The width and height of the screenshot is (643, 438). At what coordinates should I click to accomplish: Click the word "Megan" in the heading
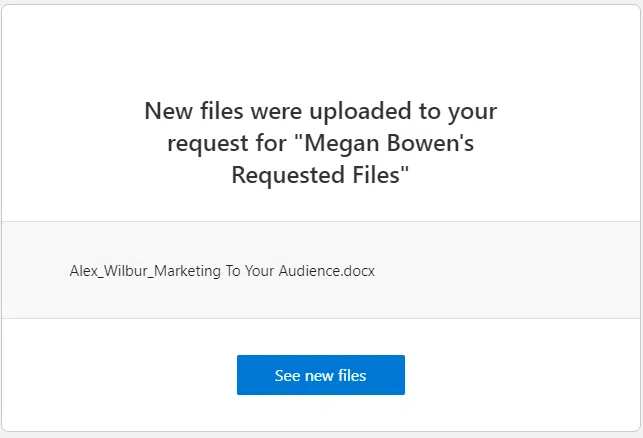tap(343, 143)
